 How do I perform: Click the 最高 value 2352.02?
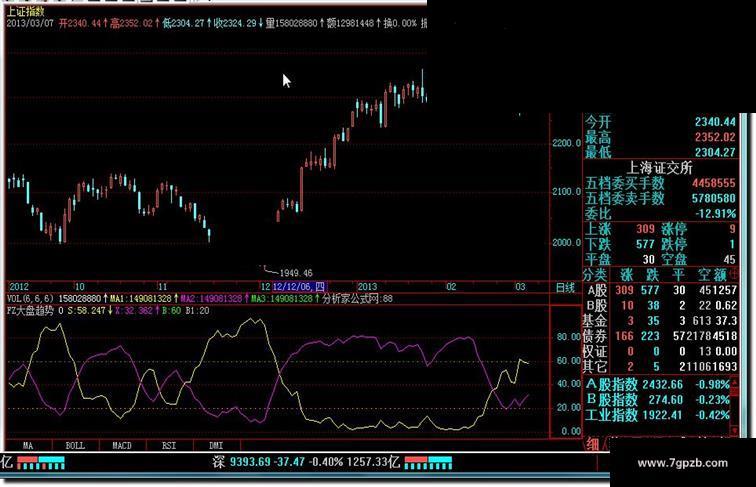click(716, 137)
